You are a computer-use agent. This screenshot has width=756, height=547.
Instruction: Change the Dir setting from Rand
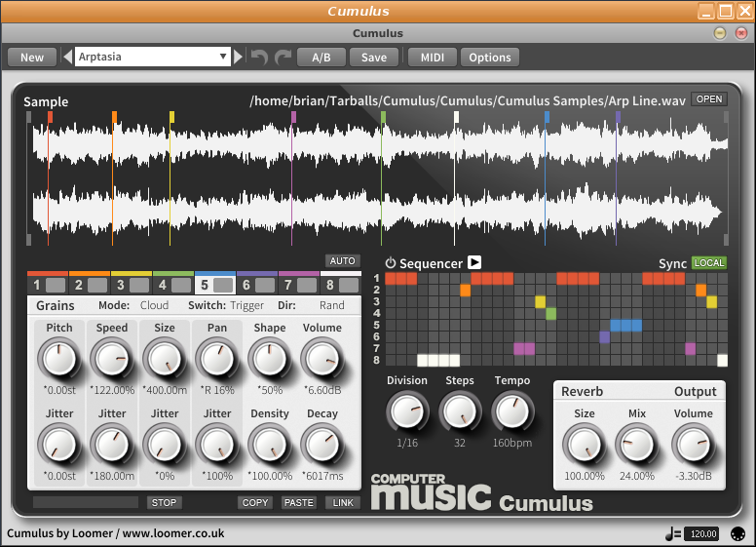point(331,305)
